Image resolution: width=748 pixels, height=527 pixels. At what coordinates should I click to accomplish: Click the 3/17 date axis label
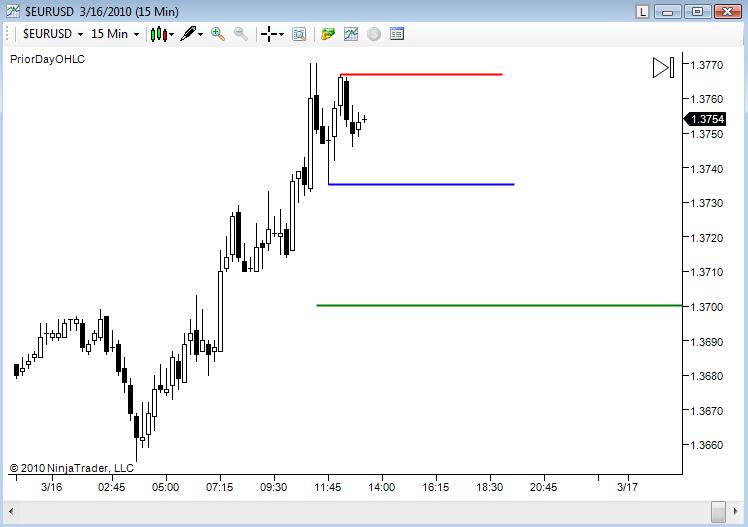point(627,487)
